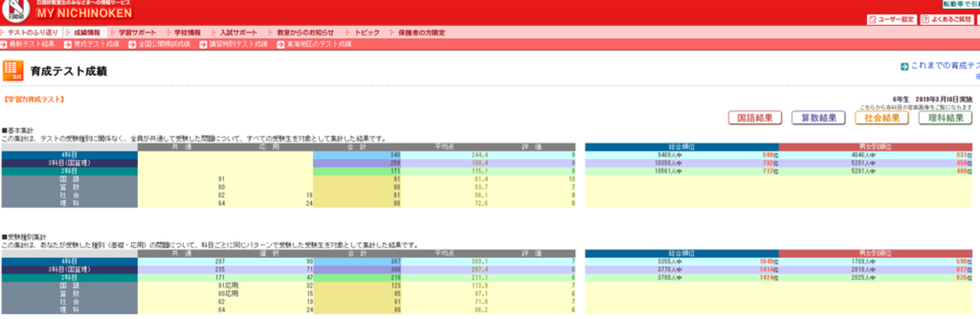Viewport: 980px width, 319px height.
Task: Click the ■基本集計 section heading
Action: click(17, 131)
